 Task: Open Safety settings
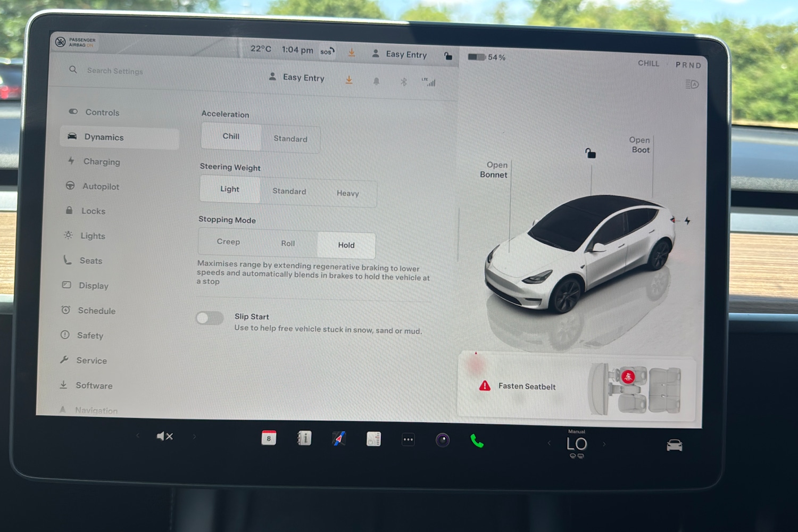click(x=82, y=335)
